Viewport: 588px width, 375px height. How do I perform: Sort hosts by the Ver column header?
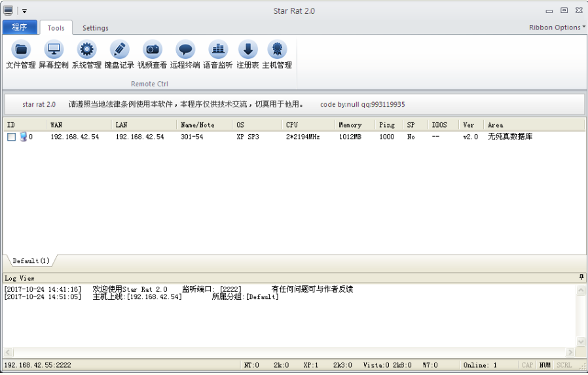[x=471, y=125]
